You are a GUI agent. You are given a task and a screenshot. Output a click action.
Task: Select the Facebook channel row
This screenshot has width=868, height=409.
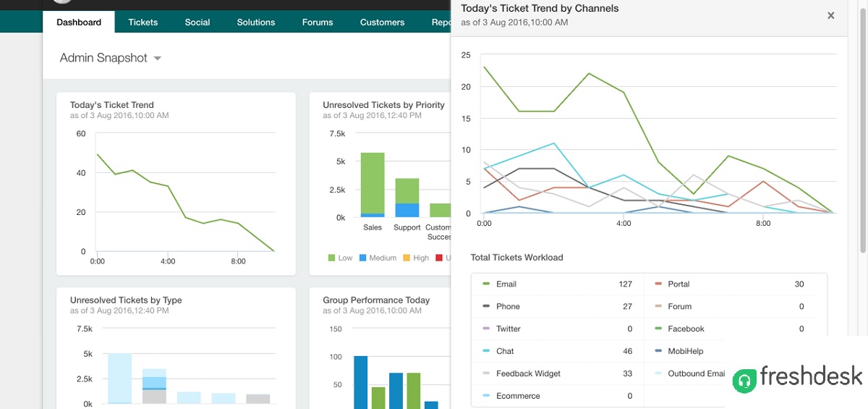pos(735,329)
